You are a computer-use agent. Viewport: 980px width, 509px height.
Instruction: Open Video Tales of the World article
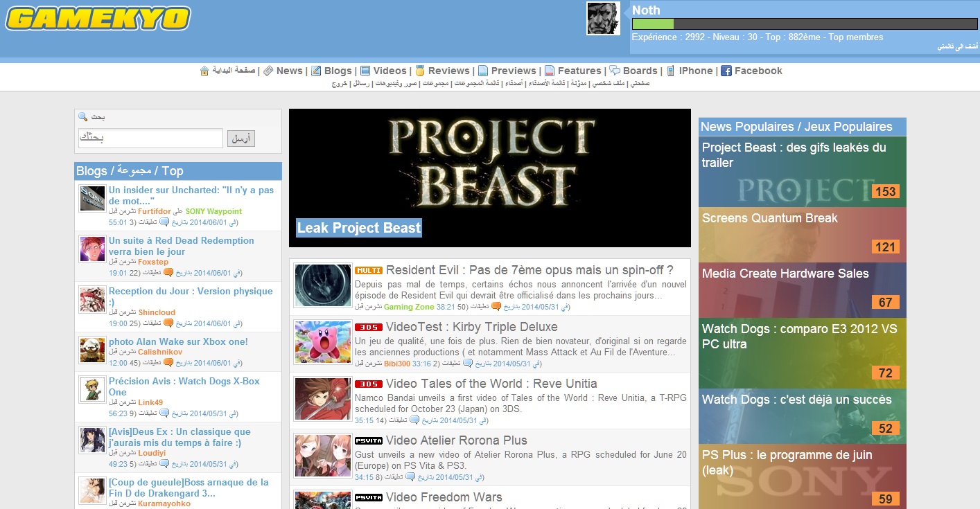pyautogui.click(x=491, y=384)
